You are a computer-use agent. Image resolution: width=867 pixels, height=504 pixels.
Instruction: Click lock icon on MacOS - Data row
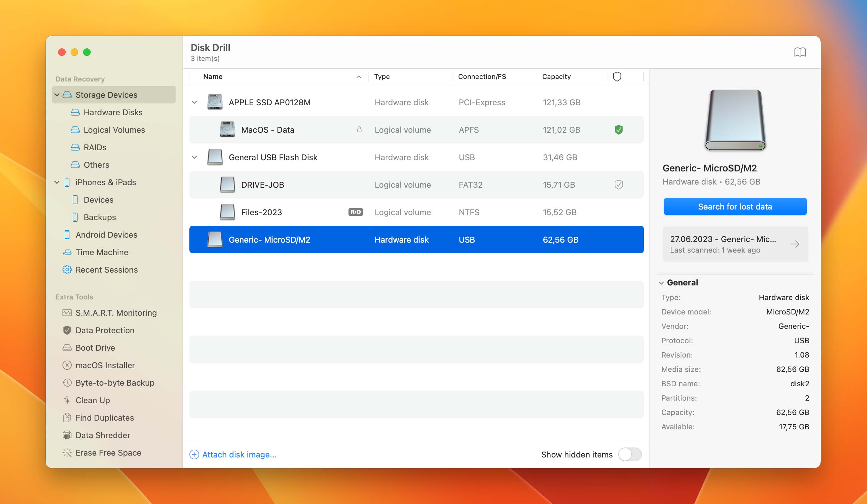359,130
